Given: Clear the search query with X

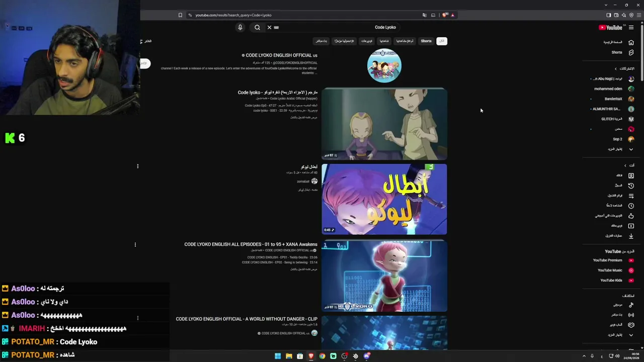Looking at the screenshot, I should pos(269,27).
